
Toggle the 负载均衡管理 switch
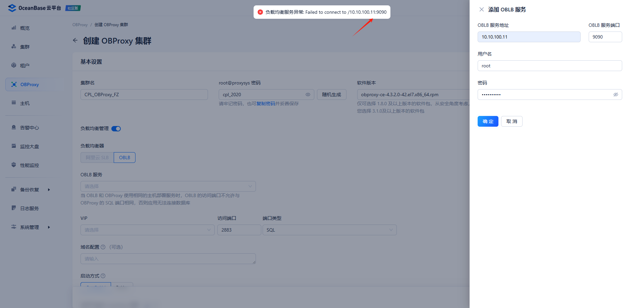(116, 129)
